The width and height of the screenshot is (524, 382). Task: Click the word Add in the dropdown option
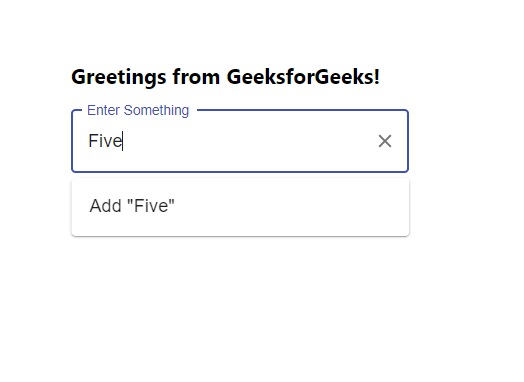pos(105,206)
